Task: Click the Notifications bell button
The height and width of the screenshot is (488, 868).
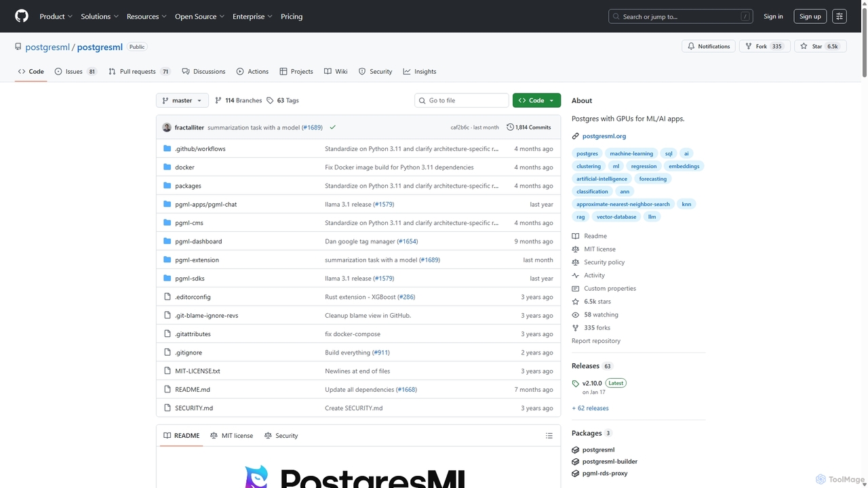Action: 709,46
